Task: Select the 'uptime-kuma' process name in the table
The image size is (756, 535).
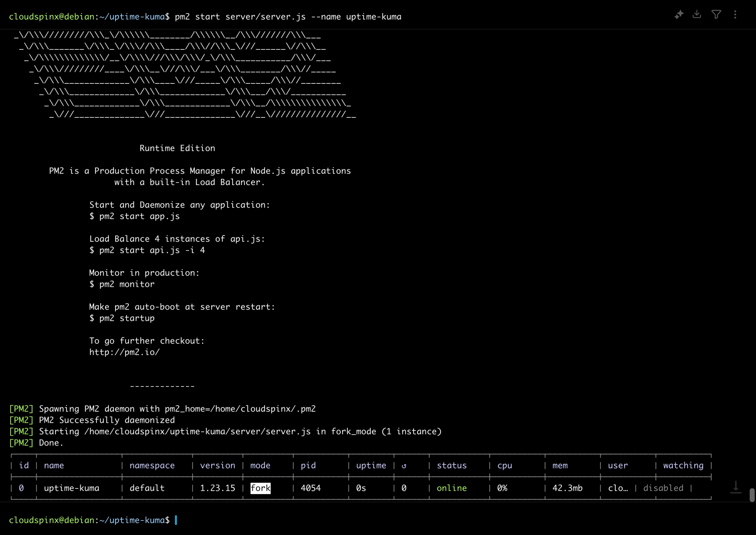Action: 72,488
